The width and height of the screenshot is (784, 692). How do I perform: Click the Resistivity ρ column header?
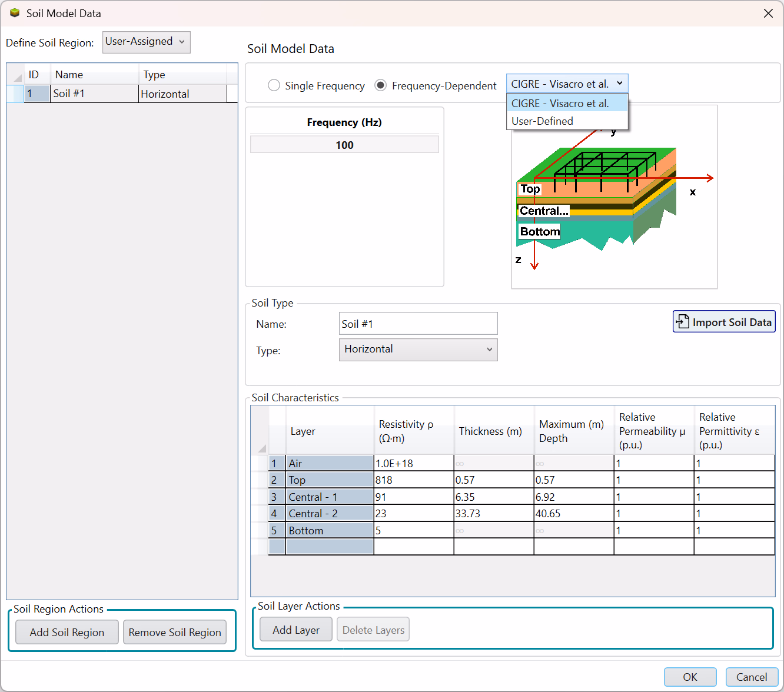(414, 431)
